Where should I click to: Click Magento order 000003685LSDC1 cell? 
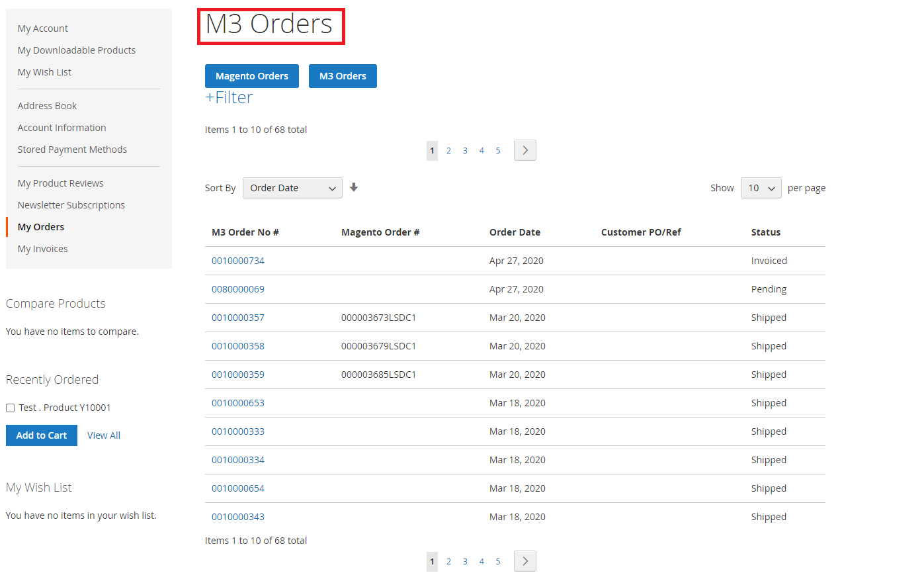[378, 375]
